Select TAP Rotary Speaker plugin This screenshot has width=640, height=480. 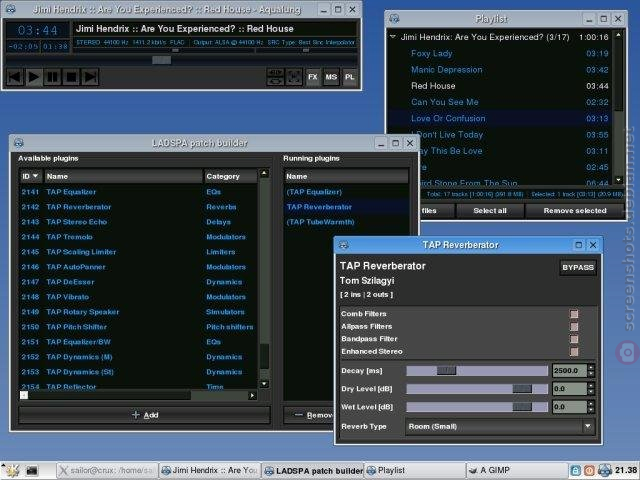pyautogui.click(x=139, y=312)
